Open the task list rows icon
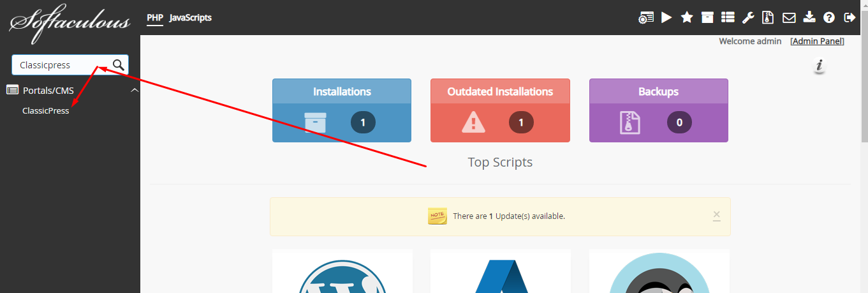Image resolution: width=868 pixels, height=293 pixels. click(728, 17)
